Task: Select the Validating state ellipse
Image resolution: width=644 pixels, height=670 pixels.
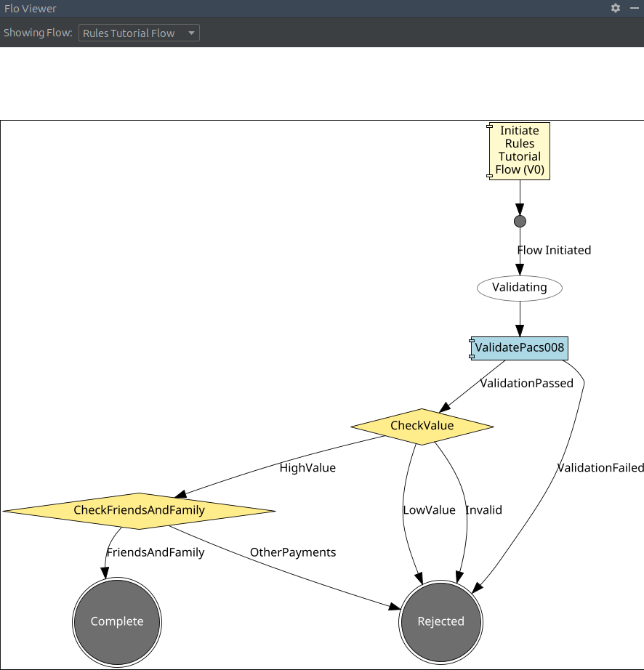Action: coord(520,288)
